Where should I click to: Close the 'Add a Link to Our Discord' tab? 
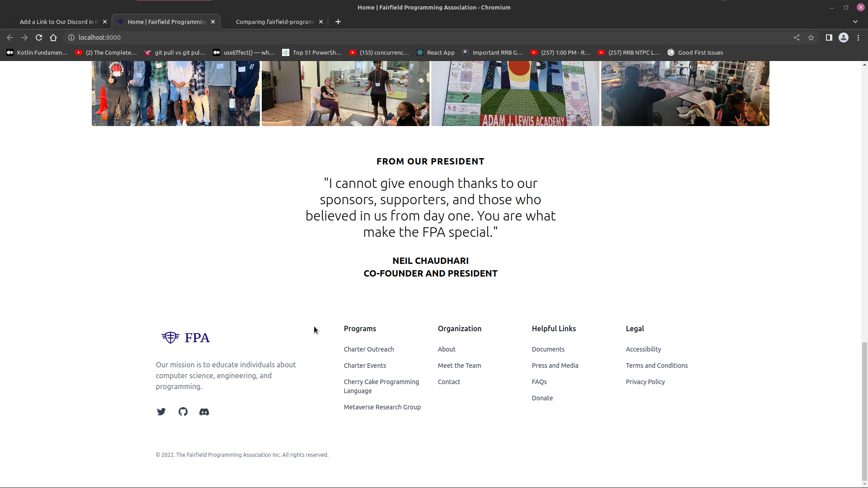(x=105, y=22)
